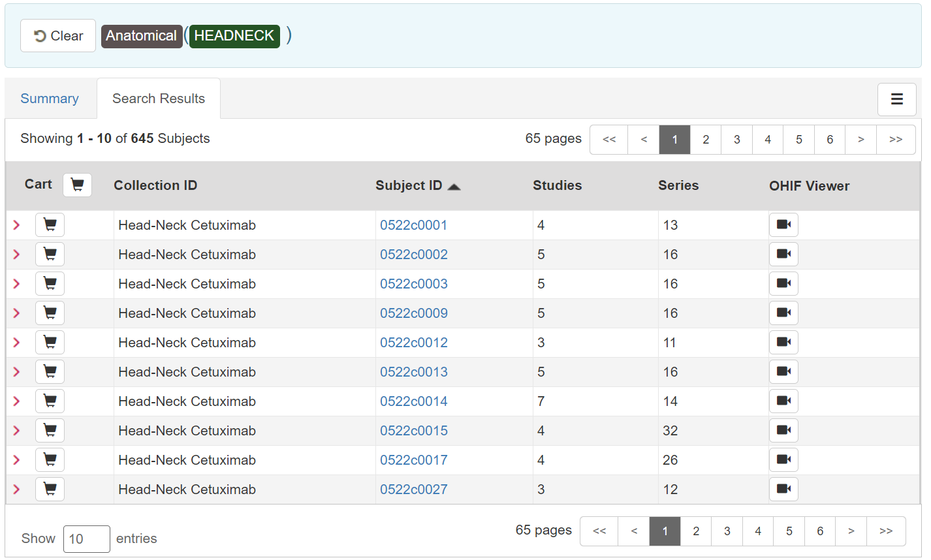Expand row for subject 0522c0027

click(17, 490)
